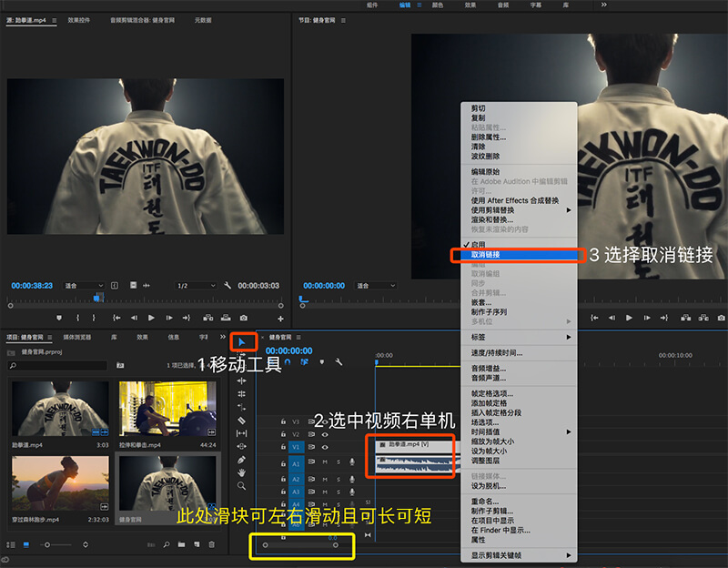This screenshot has height=568, width=728.
Task: Open Program monitor zoom level dropdown
Action: click(375, 285)
